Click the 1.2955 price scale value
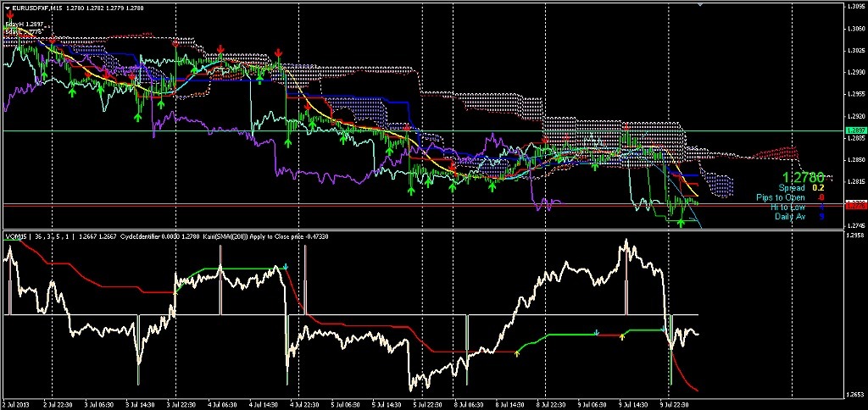This screenshot has height=410, width=868. tap(856, 94)
